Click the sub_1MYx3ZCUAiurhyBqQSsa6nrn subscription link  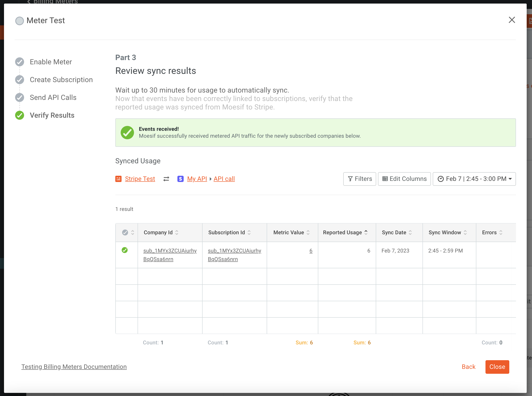coord(234,255)
